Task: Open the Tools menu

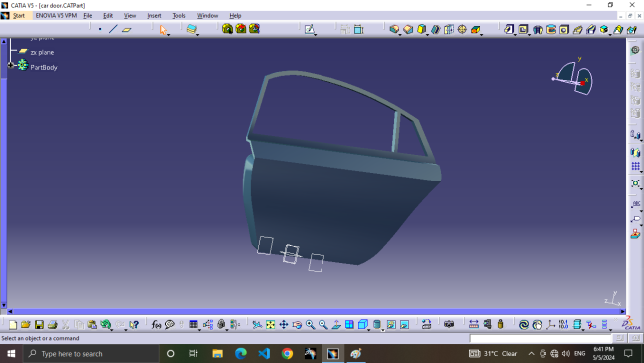Action: [x=179, y=16]
